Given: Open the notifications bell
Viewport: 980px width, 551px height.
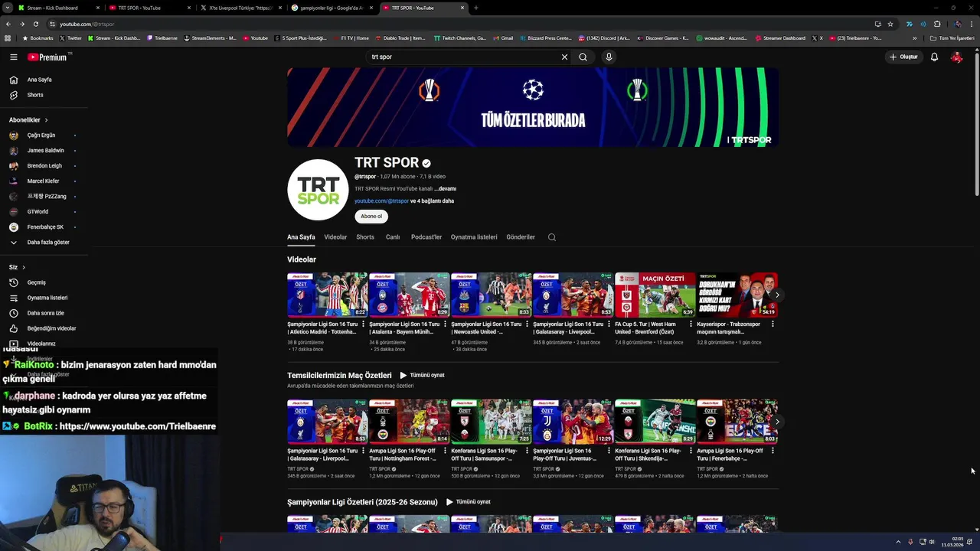Looking at the screenshot, I should tap(934, 57).
